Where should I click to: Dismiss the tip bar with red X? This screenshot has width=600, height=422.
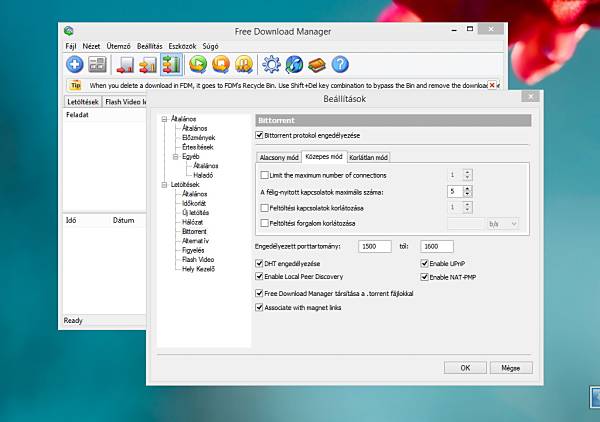pyautogui.click(x=492, y=85)
